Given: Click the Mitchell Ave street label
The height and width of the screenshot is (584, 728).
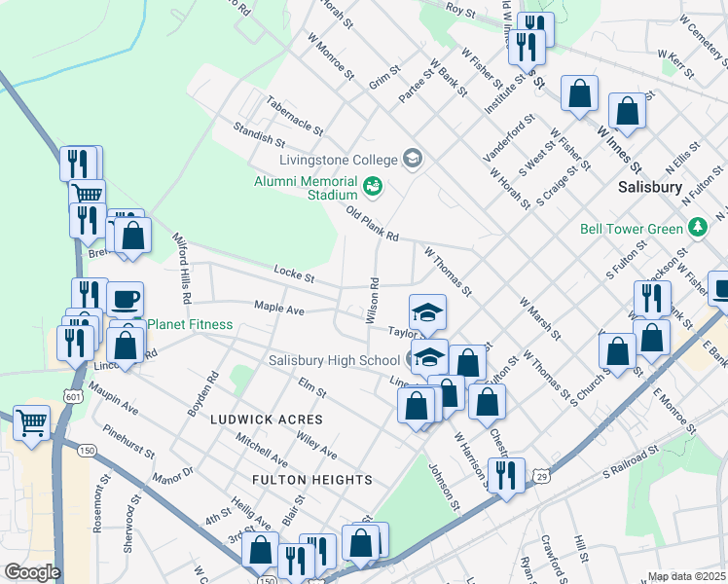Looking at the screenshot, I should click(262, 450).
